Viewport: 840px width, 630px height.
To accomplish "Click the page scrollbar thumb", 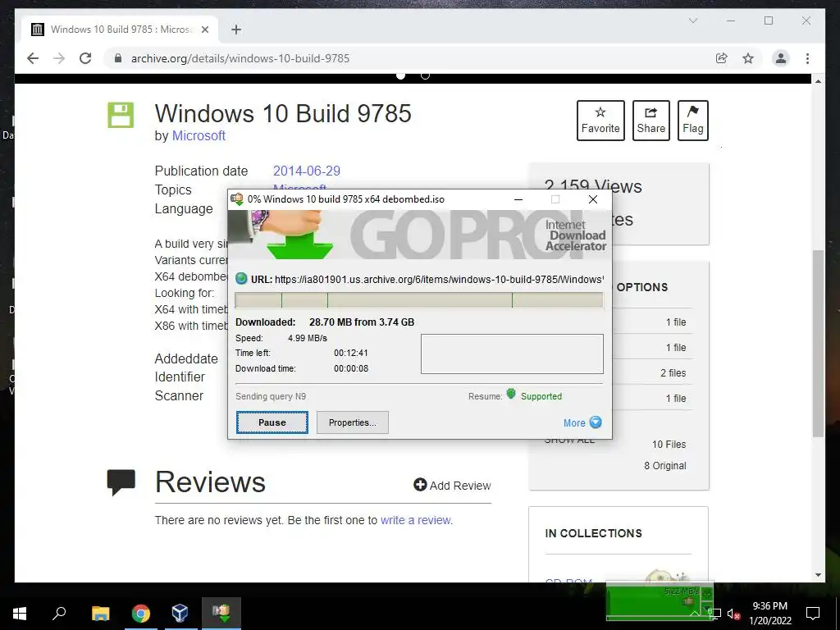I will click(818, 344).
